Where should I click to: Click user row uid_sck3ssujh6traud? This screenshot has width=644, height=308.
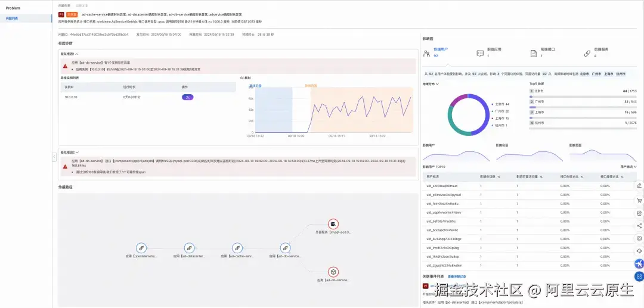(x=530, y=186)
